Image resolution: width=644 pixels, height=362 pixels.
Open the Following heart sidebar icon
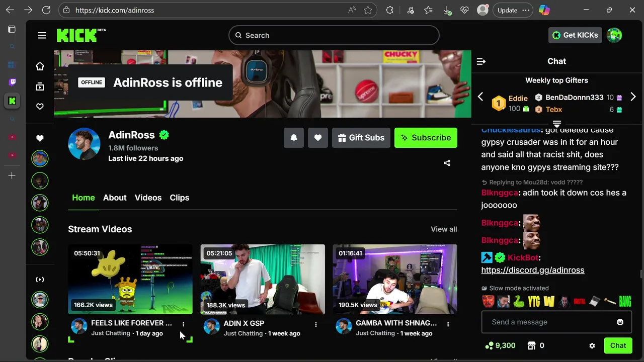[40, 107]
